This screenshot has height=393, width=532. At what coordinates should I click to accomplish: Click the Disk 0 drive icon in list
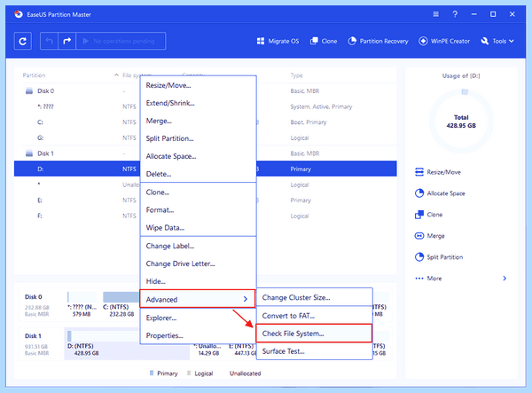pyautogui.click(x=29, y=91)
